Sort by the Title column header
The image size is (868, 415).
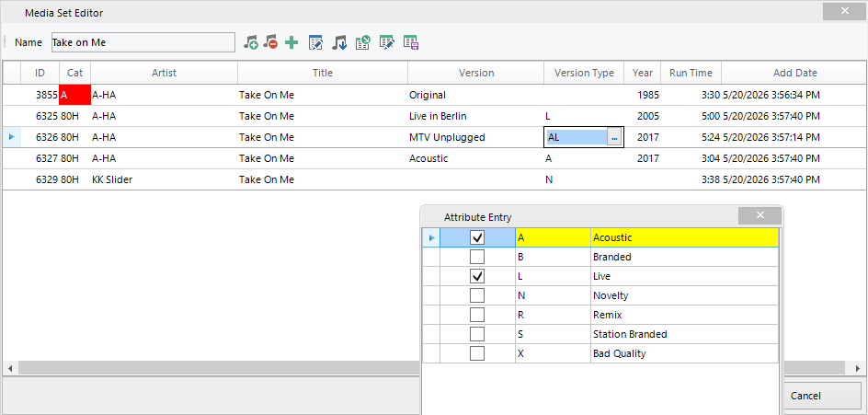[323, 73]
